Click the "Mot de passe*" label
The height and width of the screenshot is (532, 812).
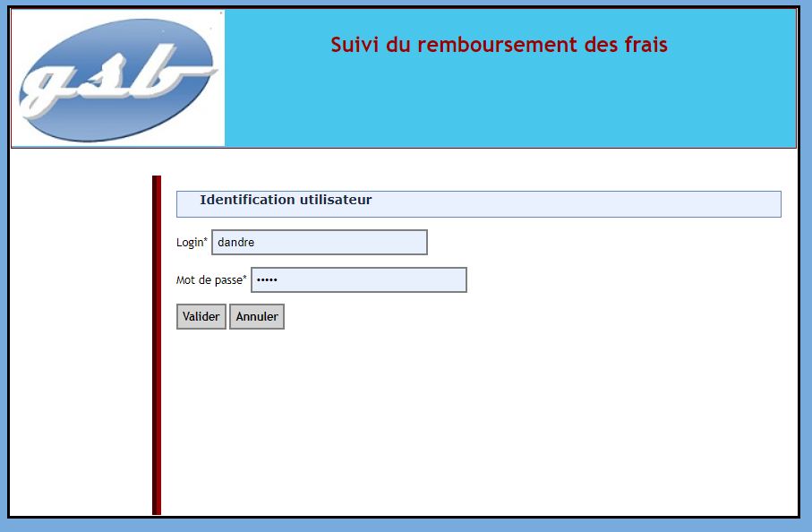coord(211,280)
